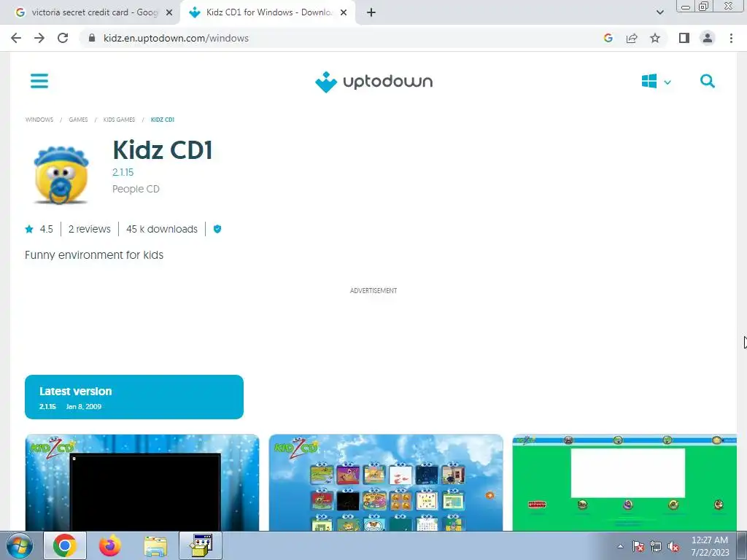Close the Kidz CD1 tab
Screen dimensions: 747x560
(344, 12)
